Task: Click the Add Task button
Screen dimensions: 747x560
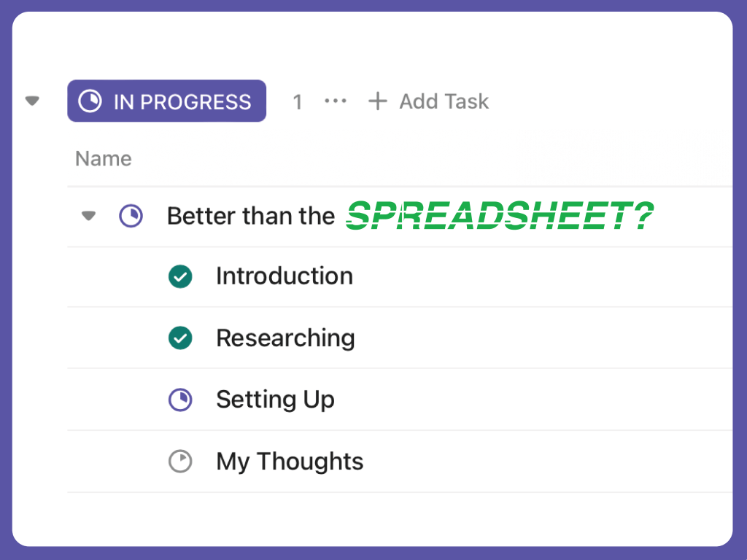Action: coord(428,101)
